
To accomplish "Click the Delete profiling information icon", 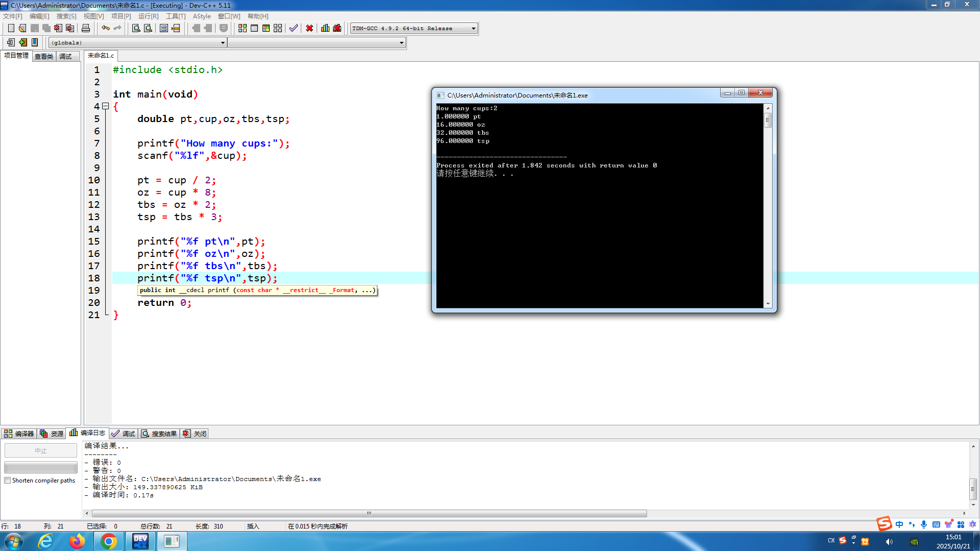I will pyautogui.click(x=337, y=28).
